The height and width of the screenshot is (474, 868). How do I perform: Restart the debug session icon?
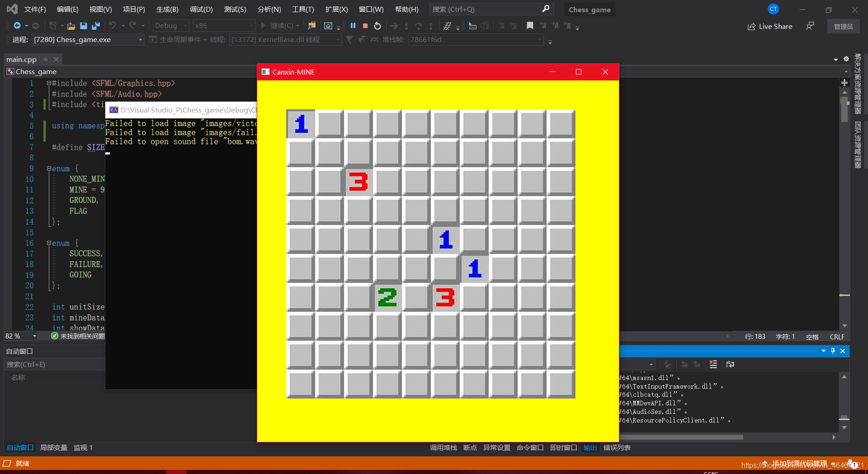pyautogui.click(x=377, y=26)
